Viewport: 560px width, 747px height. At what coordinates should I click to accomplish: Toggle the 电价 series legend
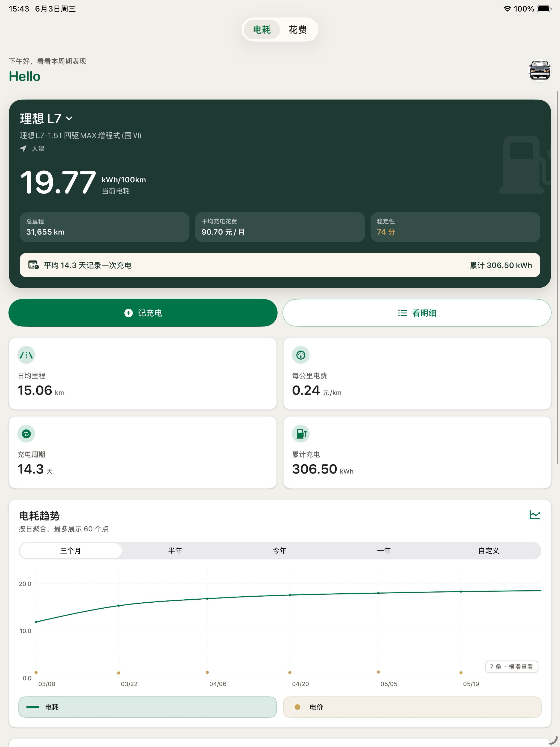point(412,707)
